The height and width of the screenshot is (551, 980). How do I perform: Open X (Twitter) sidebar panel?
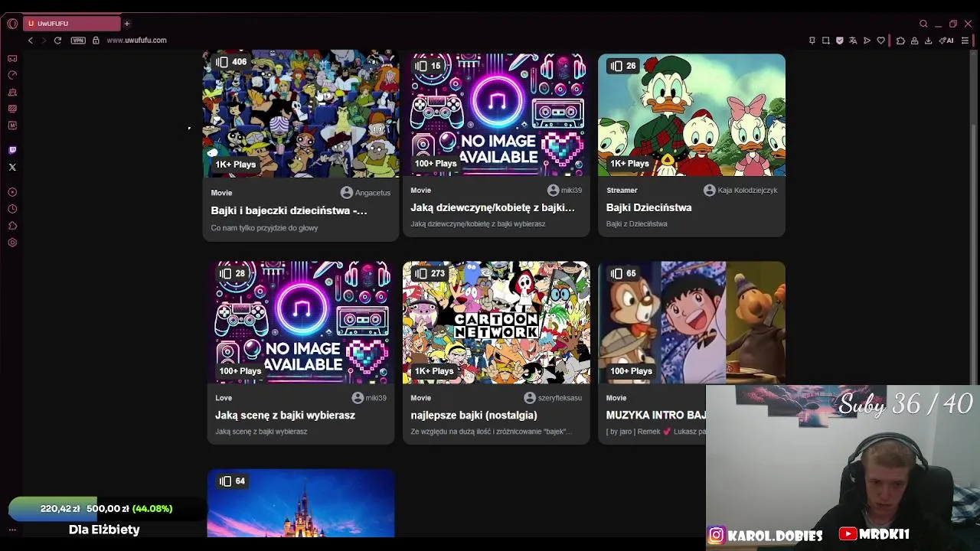pyautogui.click(x=12, y=167)
